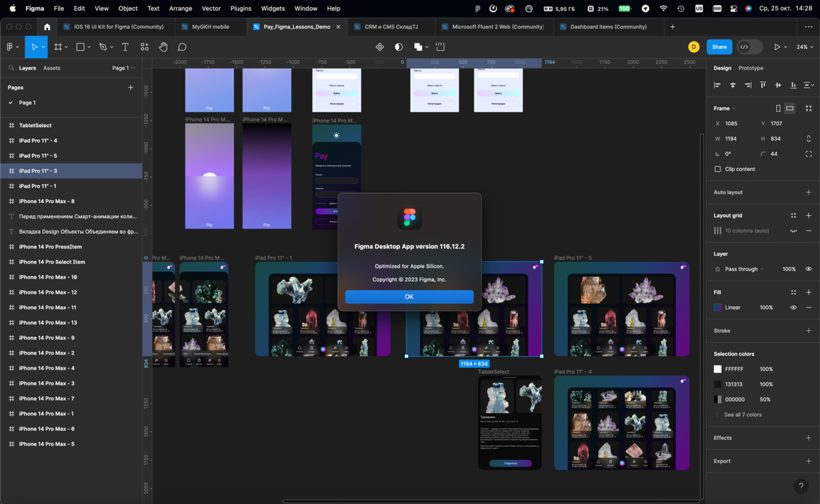820x504 pixels.
Task: Select the Pen tool
Action: [103, 47]
